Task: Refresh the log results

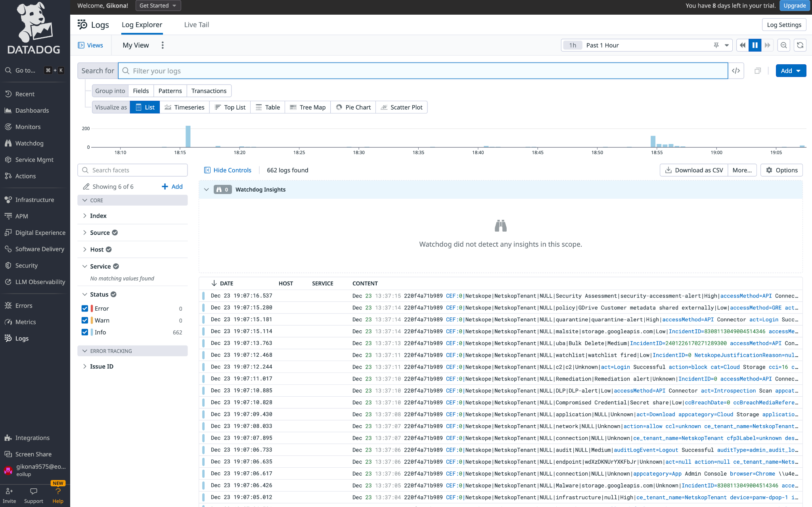Action: (x=800, y=45)
